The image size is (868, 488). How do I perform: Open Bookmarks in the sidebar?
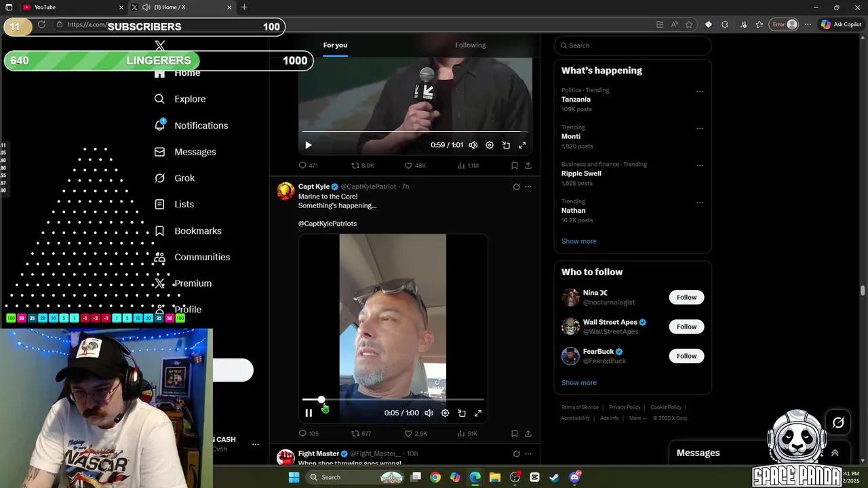tap(188, 231)
